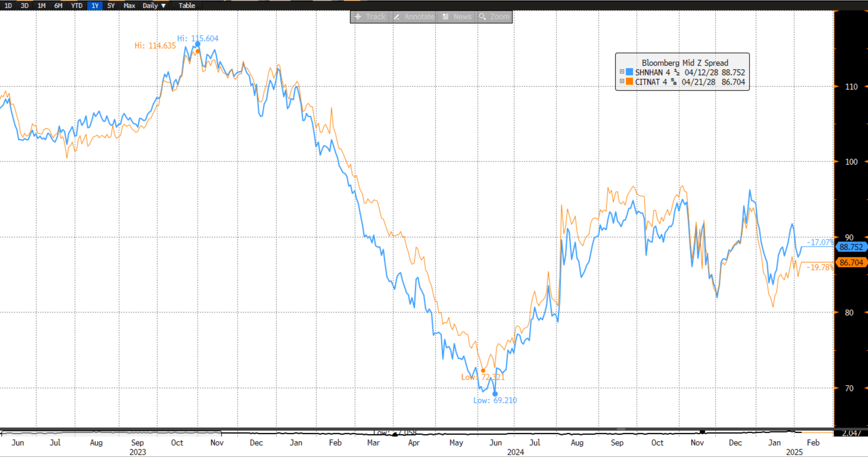Screen dimensions: 868x457
Task: Expand the SHNHAN legend series entry
Action: tap(622, 72)
